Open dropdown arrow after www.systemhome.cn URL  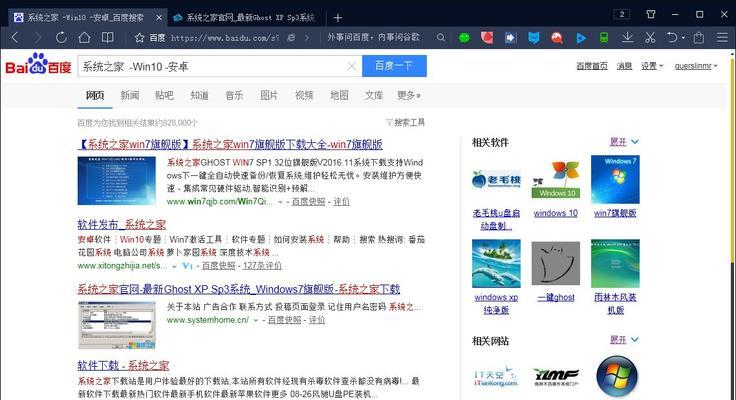coord(256,320)
